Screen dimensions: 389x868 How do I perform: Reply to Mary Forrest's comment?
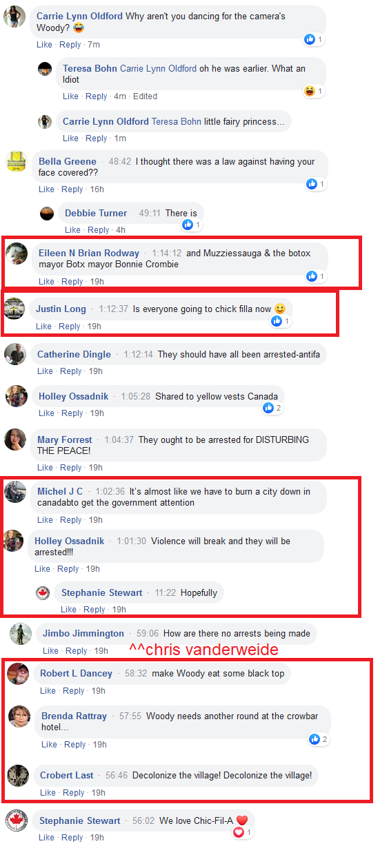72,468
